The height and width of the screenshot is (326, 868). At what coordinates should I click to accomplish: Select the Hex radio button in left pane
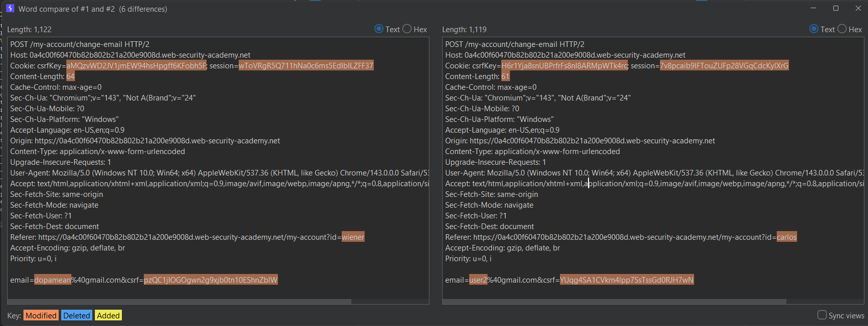click(407, 29)
